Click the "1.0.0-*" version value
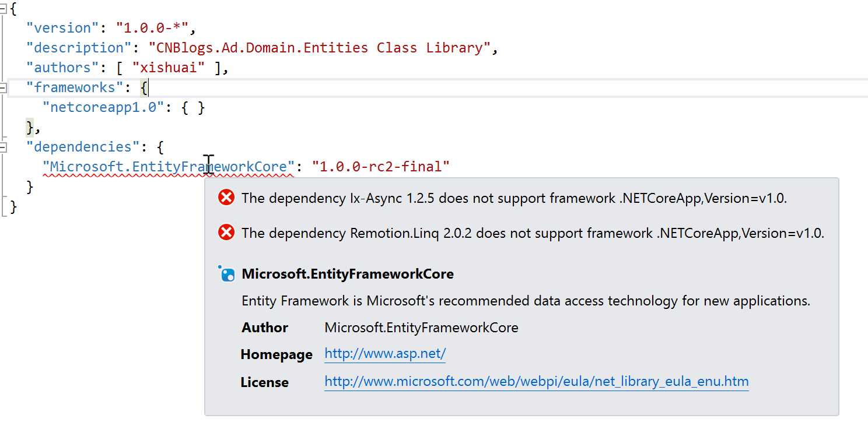Image resolution: width=868 pixels, height=422 pixels. 152,28
